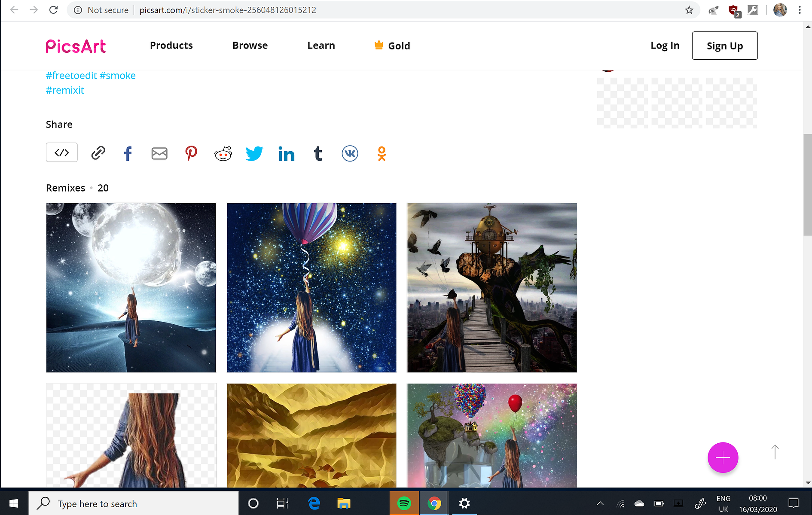Screen dimensions: 812x515
Task: Click the Windows search box
Action: tap(134, 503)
